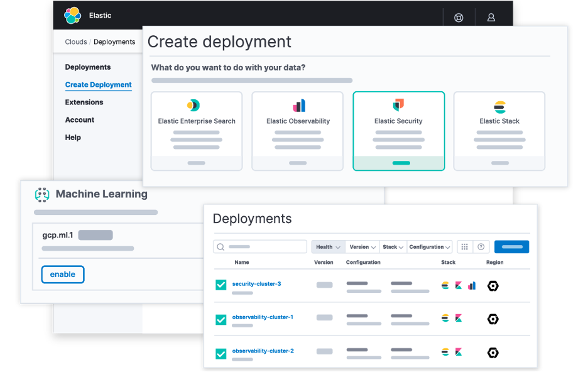Click the Machine Learning icon
The image size is (588, 372).
pos(42,195)
